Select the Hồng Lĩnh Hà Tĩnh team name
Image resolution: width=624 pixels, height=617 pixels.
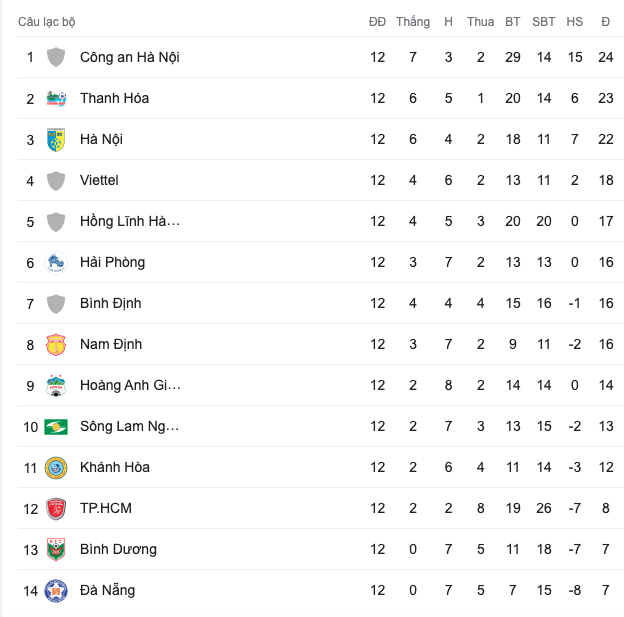130,221
